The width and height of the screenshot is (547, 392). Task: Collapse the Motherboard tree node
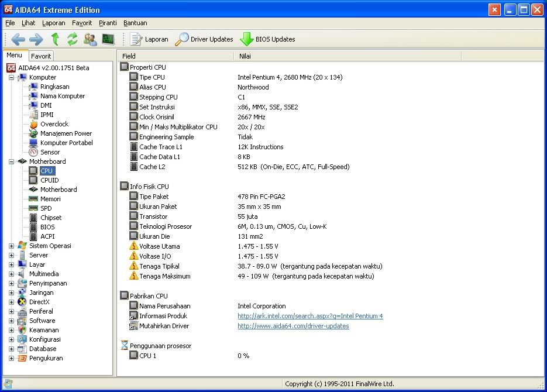[12, 161]
